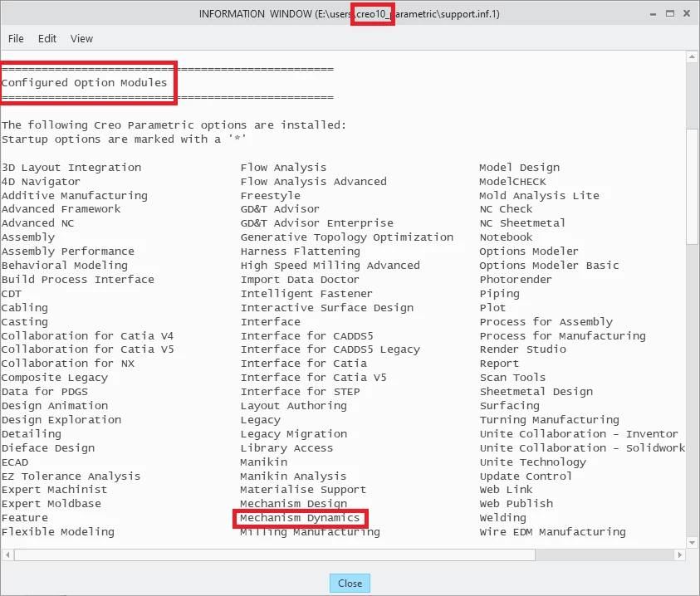Click the 'Freestyle' entry

[270, 196]
